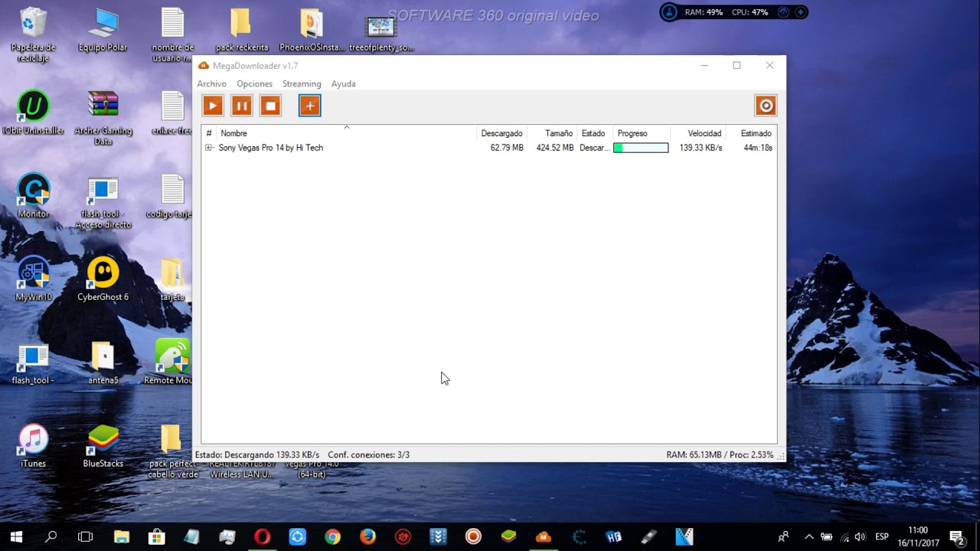Pause downloads with the pause button
Screen dimensions: 980x551
(241, 106)
